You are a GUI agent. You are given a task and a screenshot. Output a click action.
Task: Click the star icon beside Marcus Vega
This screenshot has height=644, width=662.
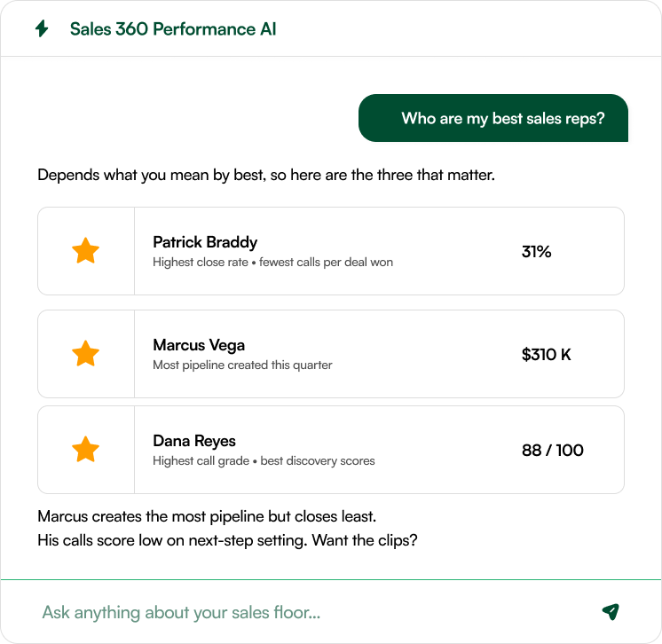[86, 354]
